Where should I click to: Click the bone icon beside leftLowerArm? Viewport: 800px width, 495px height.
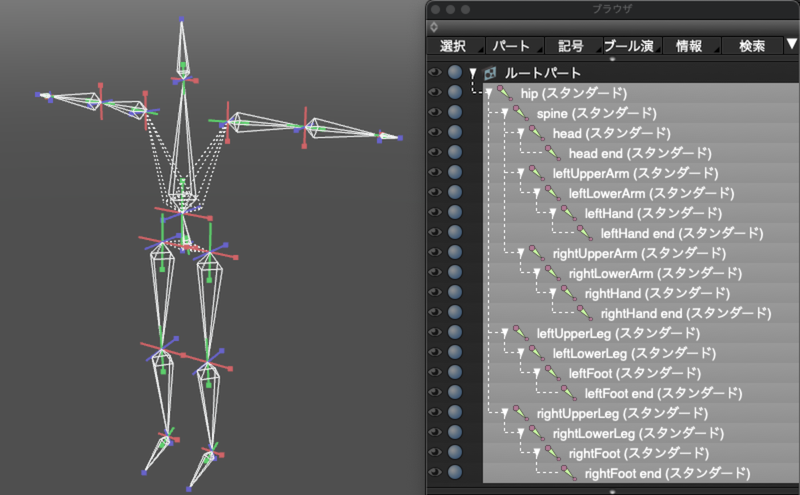click(553, 193)
